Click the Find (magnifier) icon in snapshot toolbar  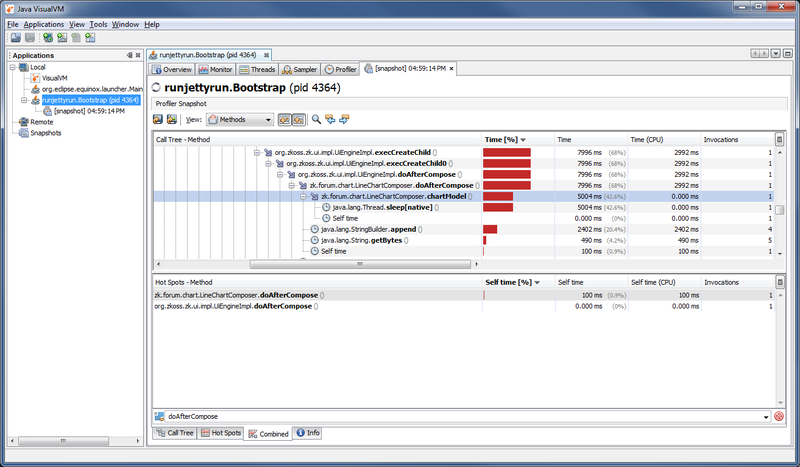click(x=317, y=119)
